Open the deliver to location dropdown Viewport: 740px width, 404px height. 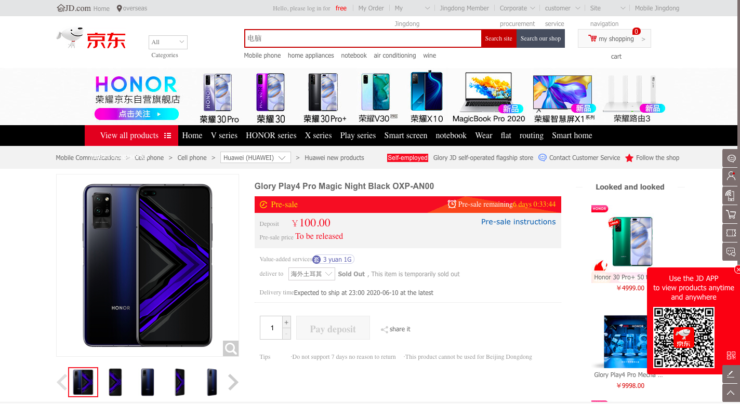[x=311, y=274]
